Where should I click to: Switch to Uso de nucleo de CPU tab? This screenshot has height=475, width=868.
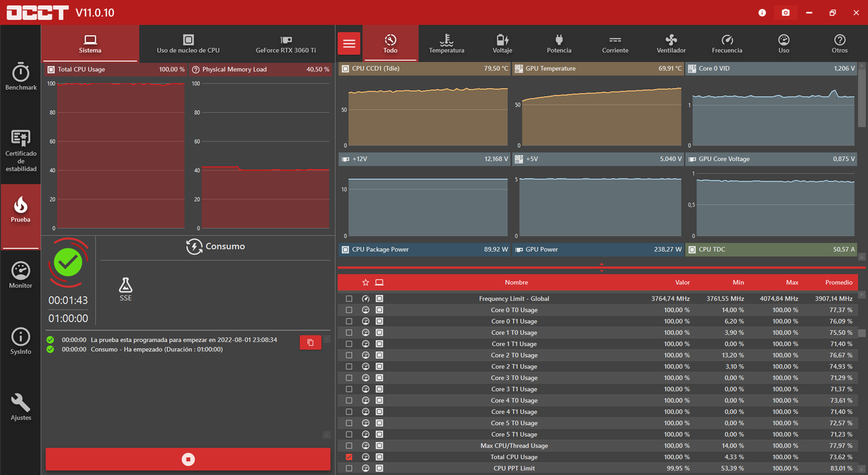coord(188,44)
